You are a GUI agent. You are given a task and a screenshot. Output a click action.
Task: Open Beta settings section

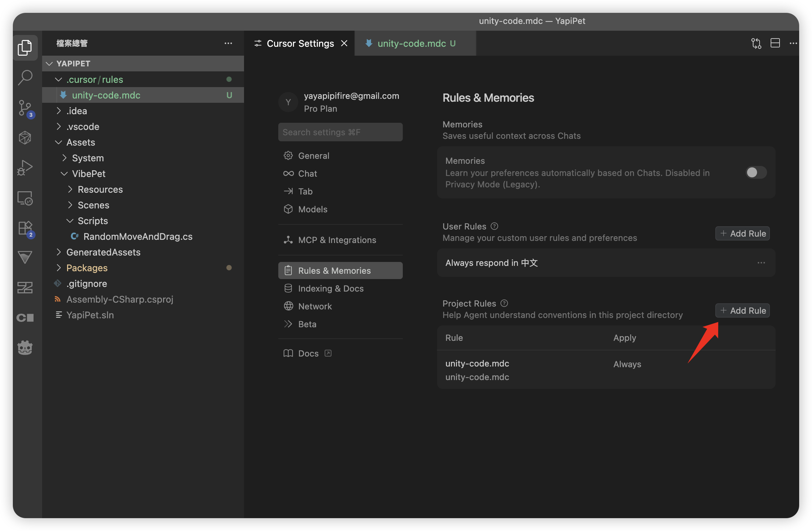pyautogui.click(x=340, y=324)
